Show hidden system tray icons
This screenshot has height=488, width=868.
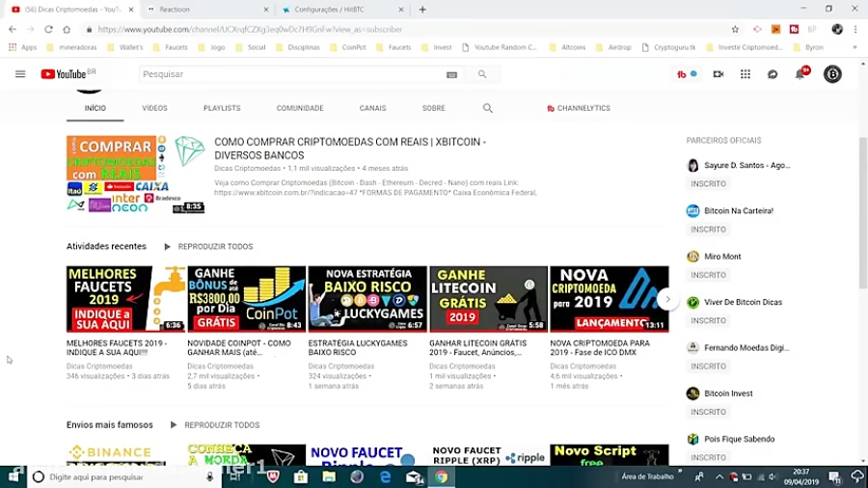[719, 477]
